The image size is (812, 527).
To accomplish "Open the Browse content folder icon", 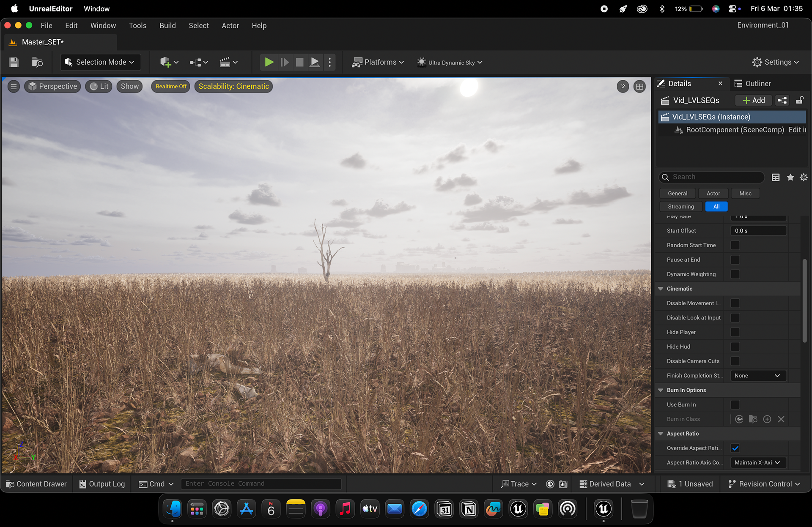I will pyautogui.click(x=37, y=63).
